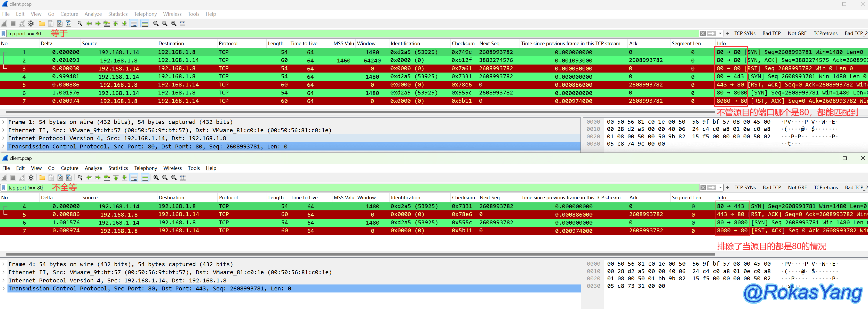Image resolution: width=868 pixels, height=309 pixels.
Task: Open Analyze menu in bottom window
Action: point(93,168)
